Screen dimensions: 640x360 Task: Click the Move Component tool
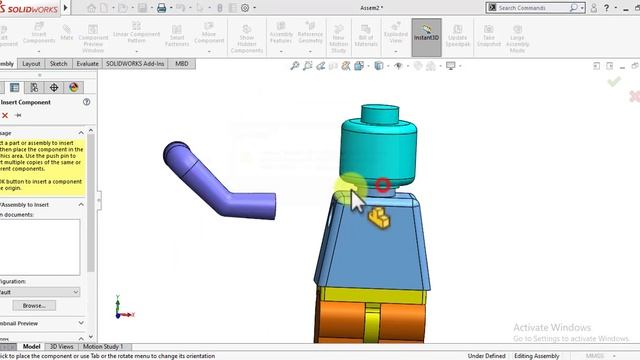pyautogui.click(x=209, y=33)
